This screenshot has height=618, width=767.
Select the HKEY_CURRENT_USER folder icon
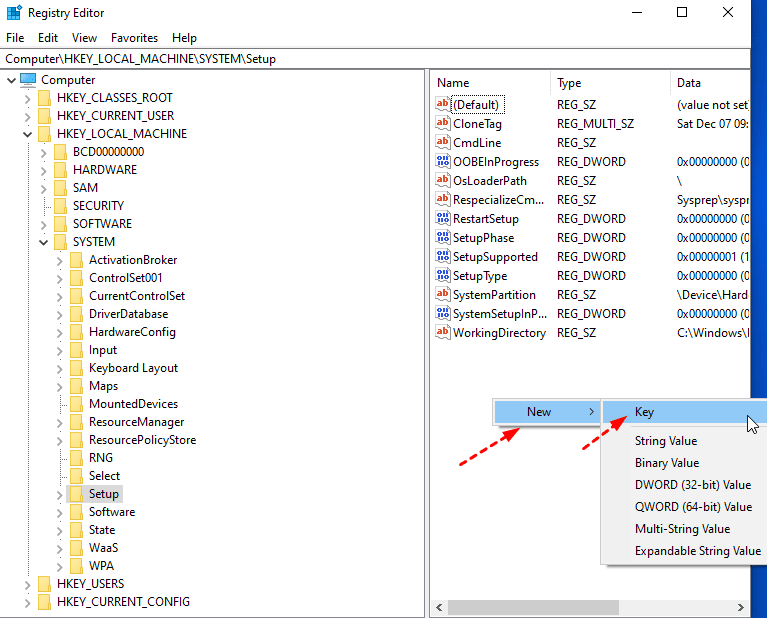pos(44,116)
